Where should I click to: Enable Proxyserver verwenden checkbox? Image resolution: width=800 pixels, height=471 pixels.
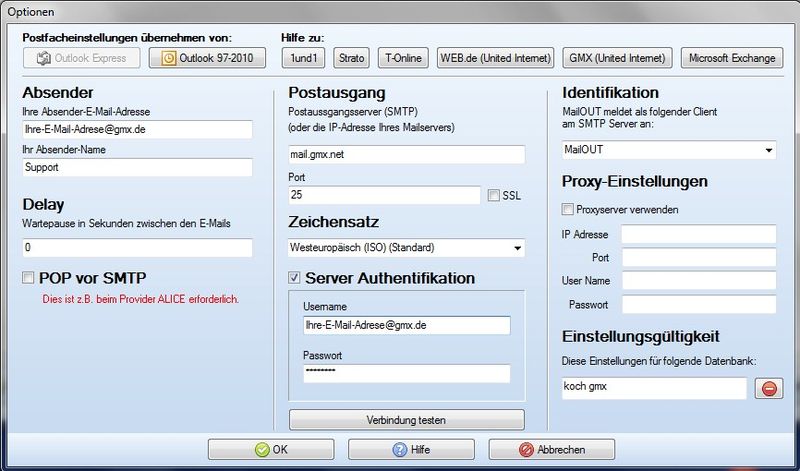click(567, 209)
